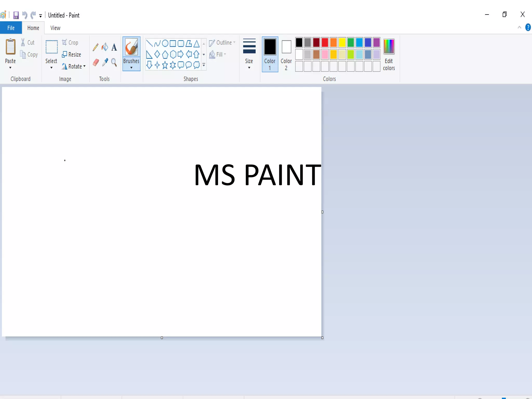Screen dimensions: 532x399
Task: Choose the Rectangle shape
Action: click(173, 43)
